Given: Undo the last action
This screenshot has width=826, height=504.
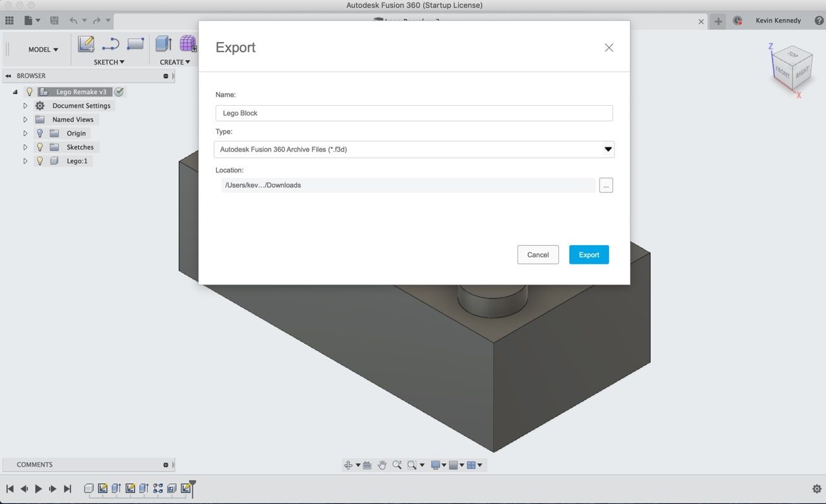Looking at the screenshot, I should coord(73,21).
